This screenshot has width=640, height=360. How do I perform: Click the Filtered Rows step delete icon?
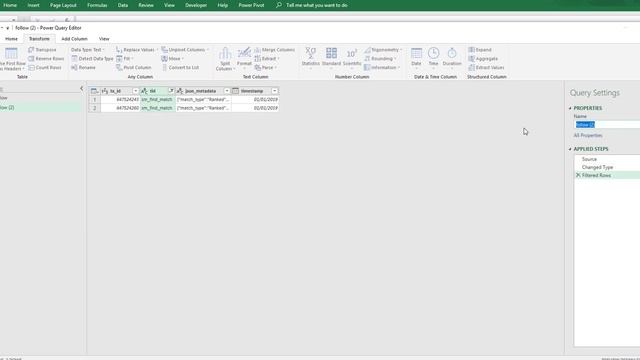tap(578, 175)
